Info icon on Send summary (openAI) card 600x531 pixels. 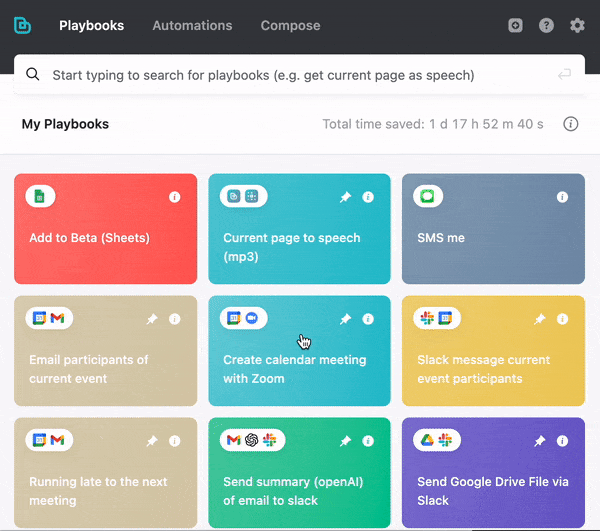368,441
